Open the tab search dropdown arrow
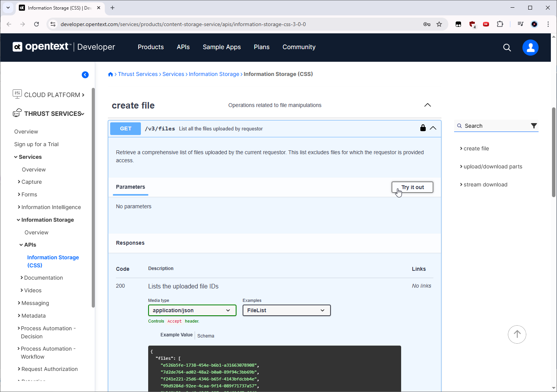Screen dimensions: 557x392 tap(8, 8)
